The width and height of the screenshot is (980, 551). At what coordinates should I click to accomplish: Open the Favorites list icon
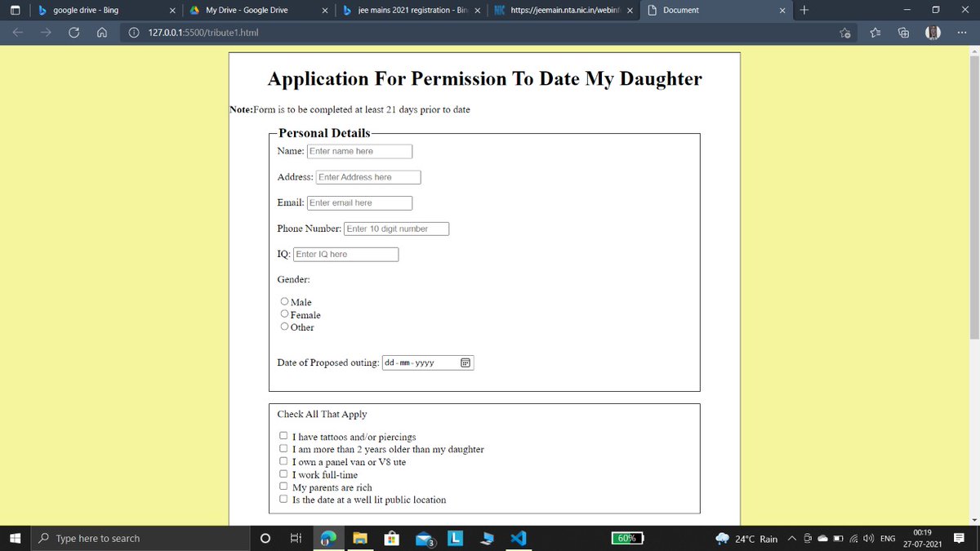tap(875, 33)
